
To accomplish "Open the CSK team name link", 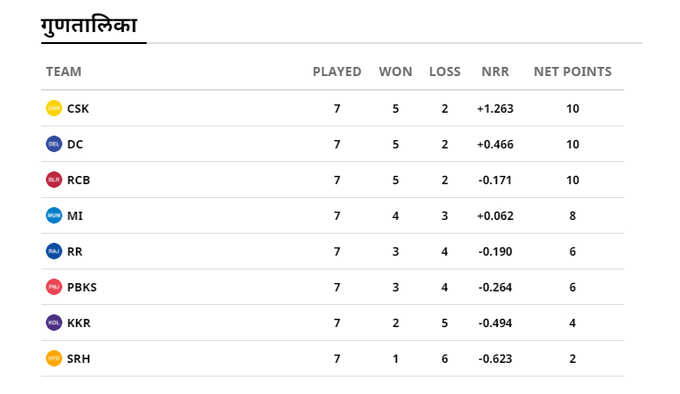I will click(78, 108).
